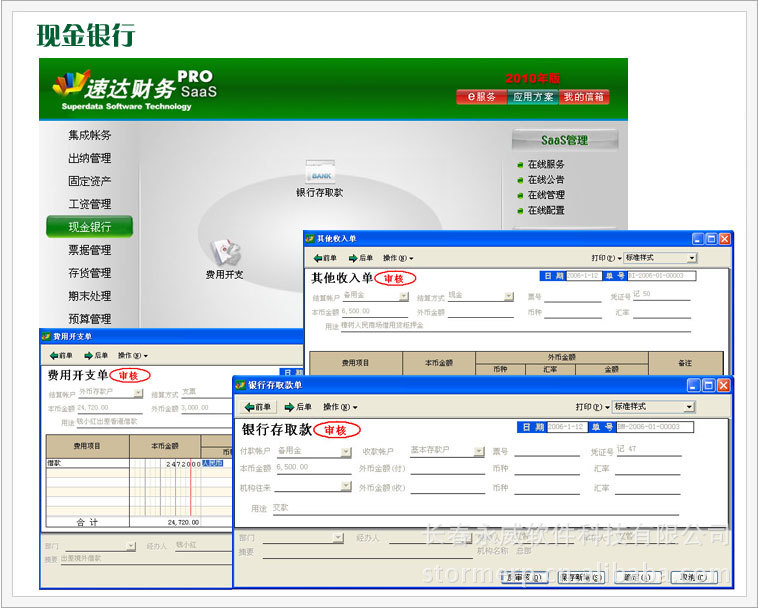Open the 在线管理 link
This screenshot has width=758, height=608.
click(x=546, y=195)
